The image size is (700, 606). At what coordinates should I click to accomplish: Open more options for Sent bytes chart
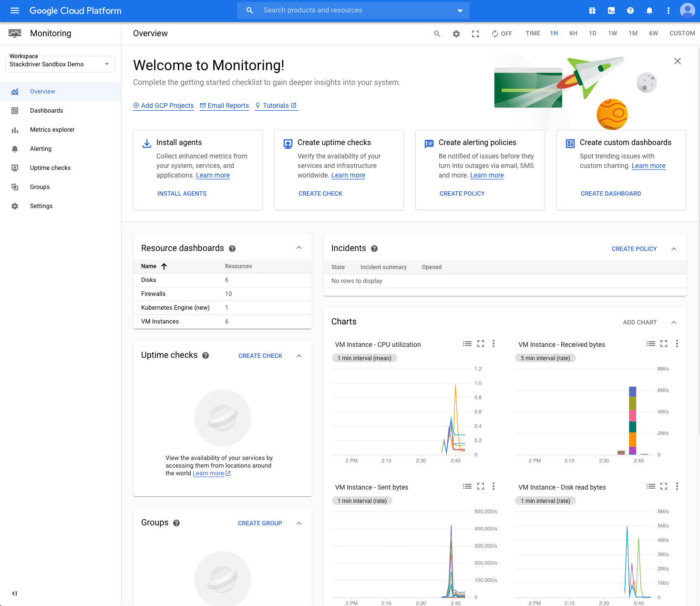(494, 486)
